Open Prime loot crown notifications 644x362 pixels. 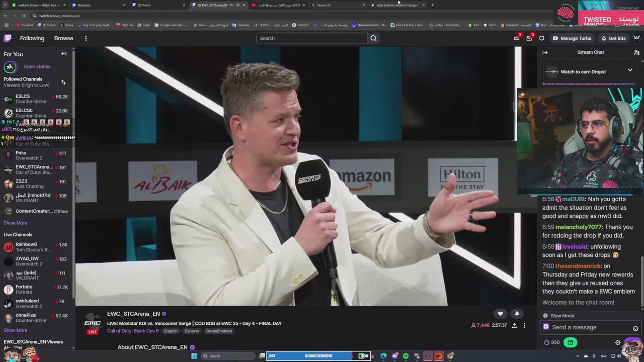click(x=516, y=38)
